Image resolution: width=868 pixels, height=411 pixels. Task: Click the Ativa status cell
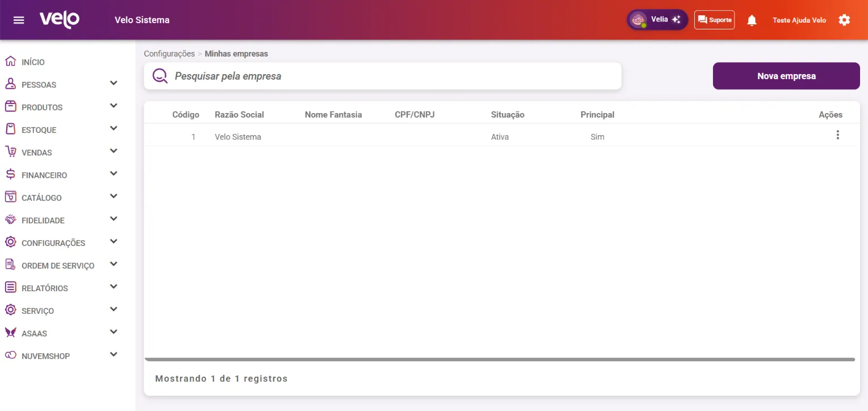click(x=500, y=137)
